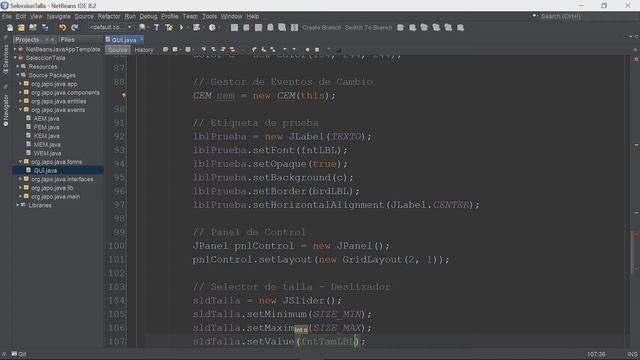This screenshot has width=640, height=360.
Task: Click the red Start Macro Recording icon
Action: point(307,50)
